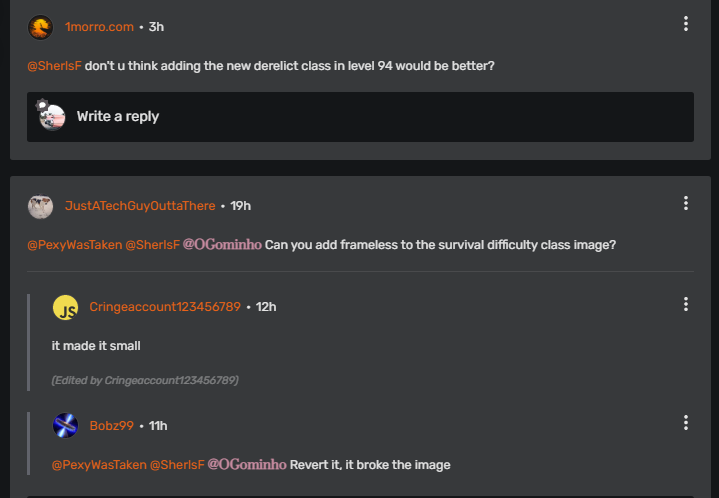Screen dimensions: 719x498
Task: Open 1morro.com username link
Action: pyautogui.click(x=100, y=27)
